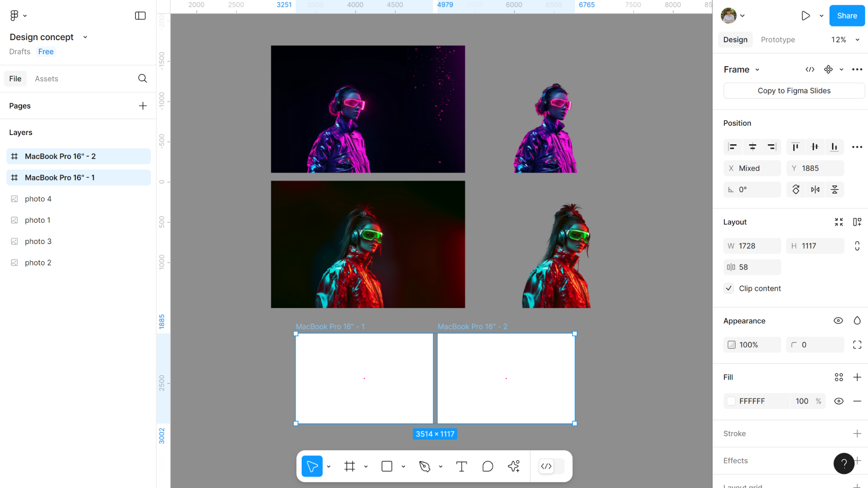The width and height of the screenshot is (868, 488).
Task: Expand the Design concept file menu
Action: (85, 37)
